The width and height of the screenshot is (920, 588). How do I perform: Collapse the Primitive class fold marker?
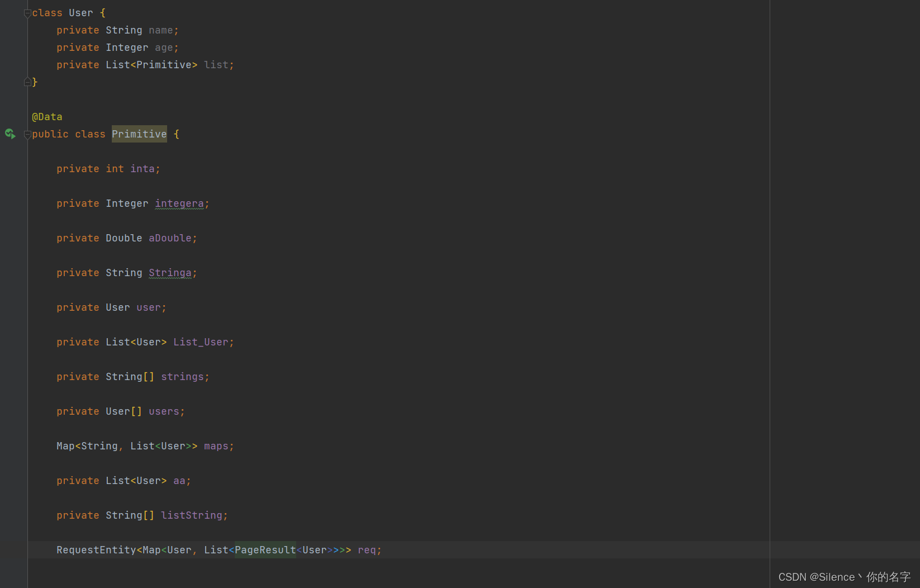27,135
